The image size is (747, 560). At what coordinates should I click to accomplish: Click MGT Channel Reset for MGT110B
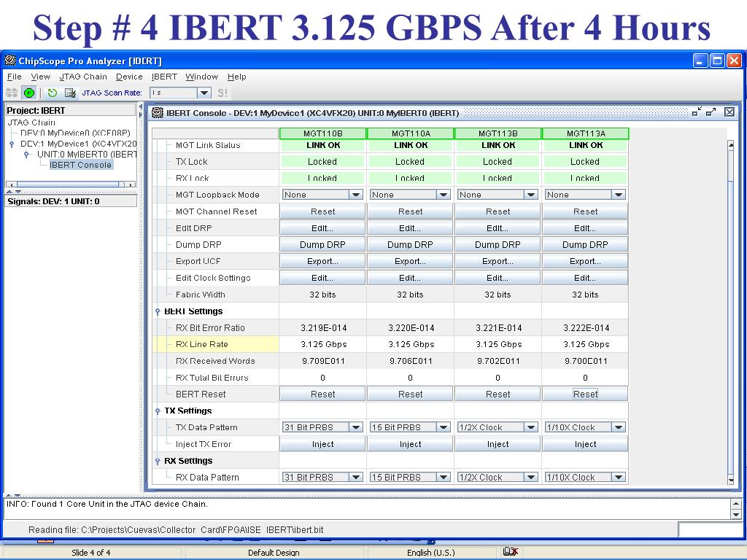click(x=322, y=211)
